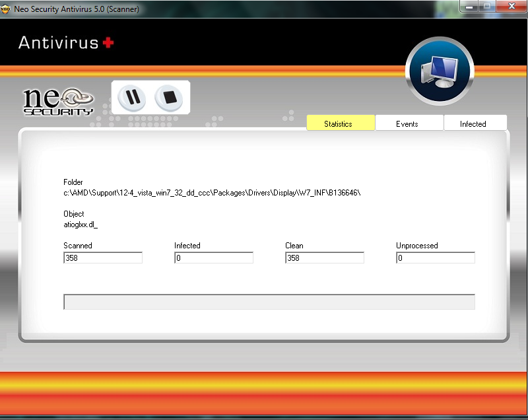Screen dimensions: 528x420
Task: Click the window title Neo Security Antivirus 5.0
Action: [x=77, y=9]
